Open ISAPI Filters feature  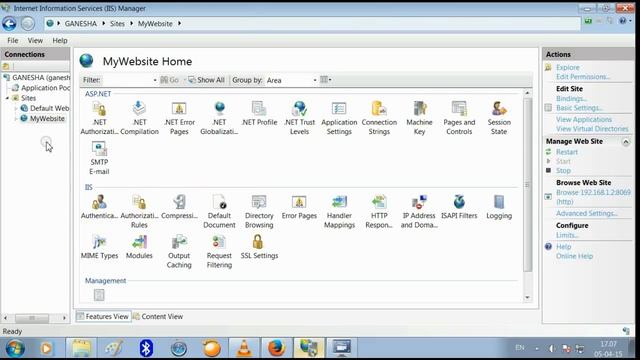[459, 207]
